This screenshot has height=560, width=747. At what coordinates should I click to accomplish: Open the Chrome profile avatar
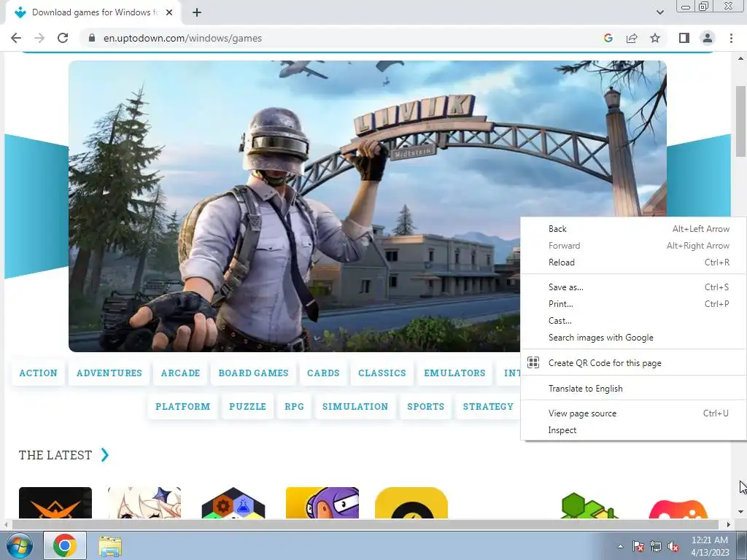[x=708, y=38]
